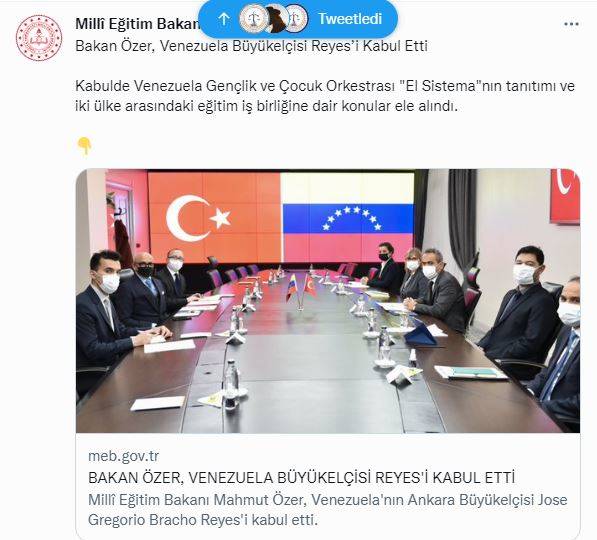Open the meeting room photo in the link card
The image size is (597, 540).
click(328, 300)
